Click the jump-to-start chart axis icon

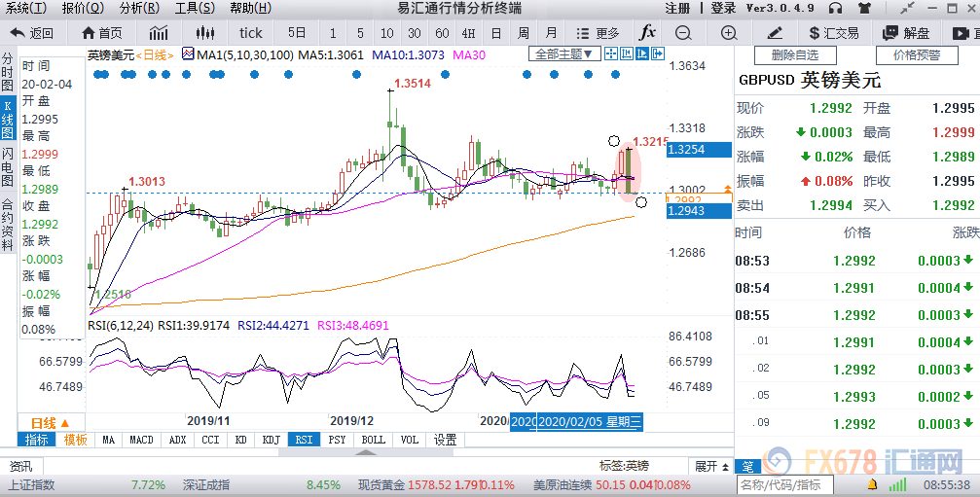627,54
